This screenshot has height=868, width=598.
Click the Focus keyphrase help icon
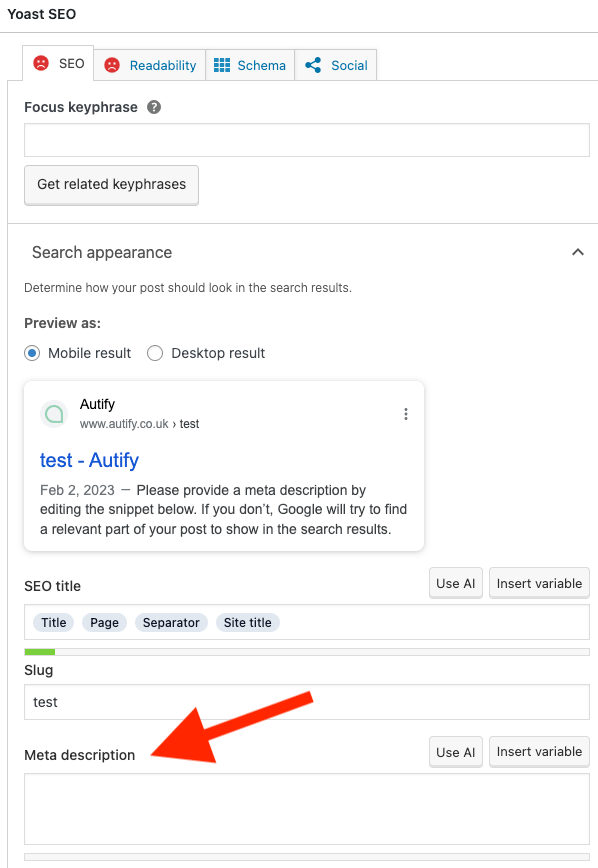153,107
